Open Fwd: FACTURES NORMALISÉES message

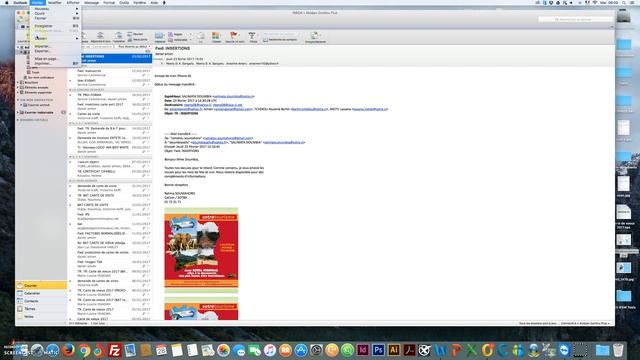coord(110,236)
